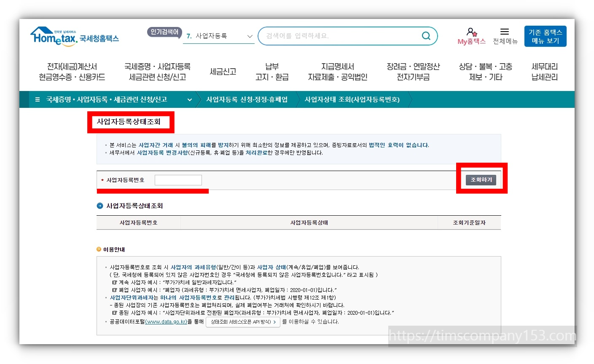
Task: Expand the 인기검색어 popular search dropdown
Action: (x=250, y=36)
